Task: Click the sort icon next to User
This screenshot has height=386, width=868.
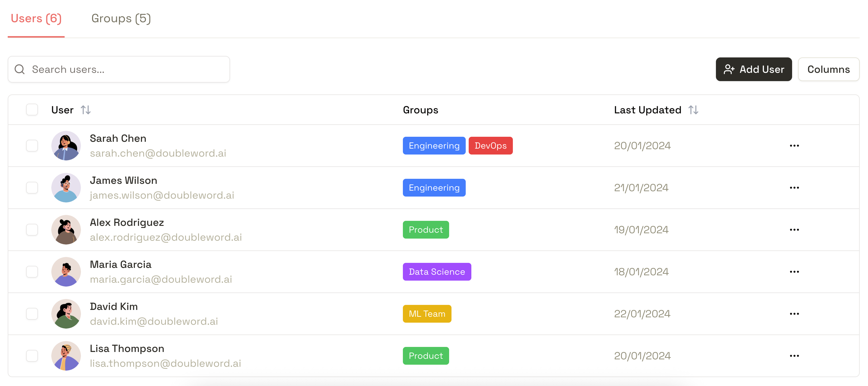Action: click(86, 109)
